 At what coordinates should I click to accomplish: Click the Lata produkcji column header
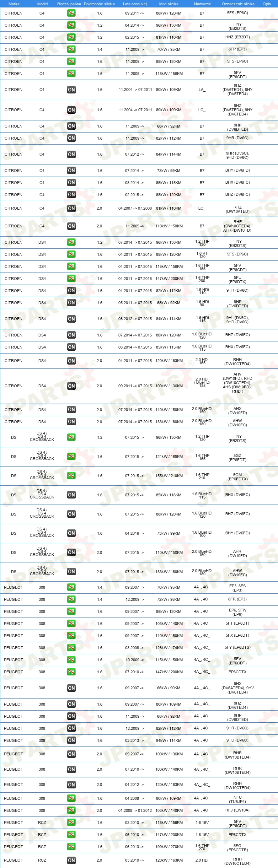coord(135,4)
